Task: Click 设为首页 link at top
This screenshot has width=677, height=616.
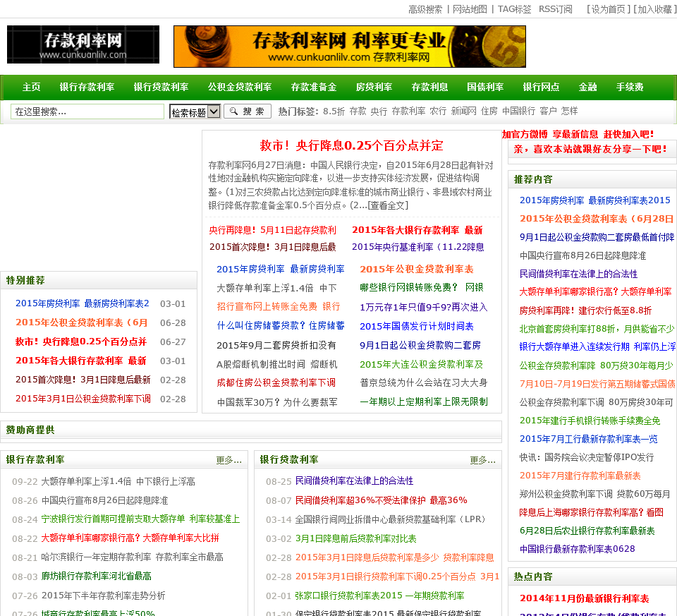Action: coord(608,9)
